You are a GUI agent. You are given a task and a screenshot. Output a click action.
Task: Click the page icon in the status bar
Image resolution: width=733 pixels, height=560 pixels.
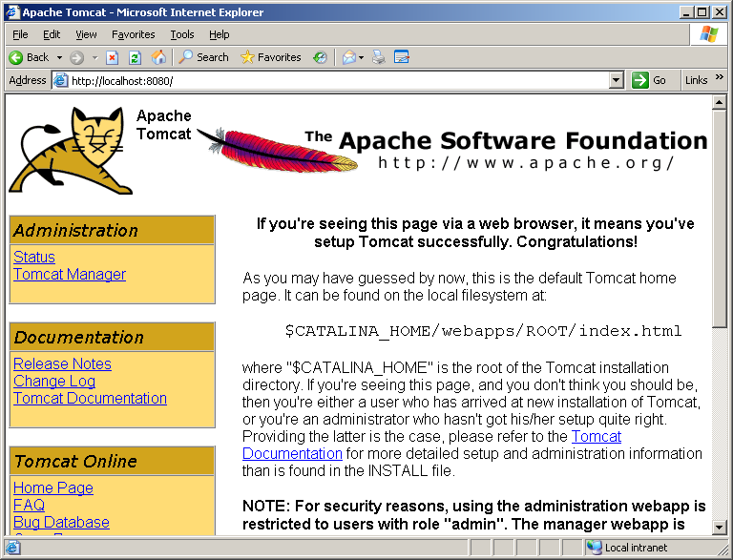(12, 547)
